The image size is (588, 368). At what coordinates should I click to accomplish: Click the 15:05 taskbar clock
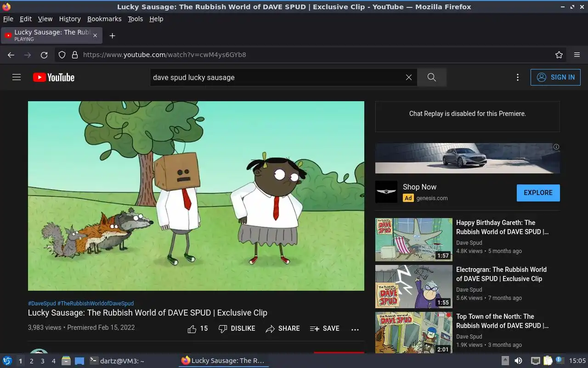pos(577,361)
